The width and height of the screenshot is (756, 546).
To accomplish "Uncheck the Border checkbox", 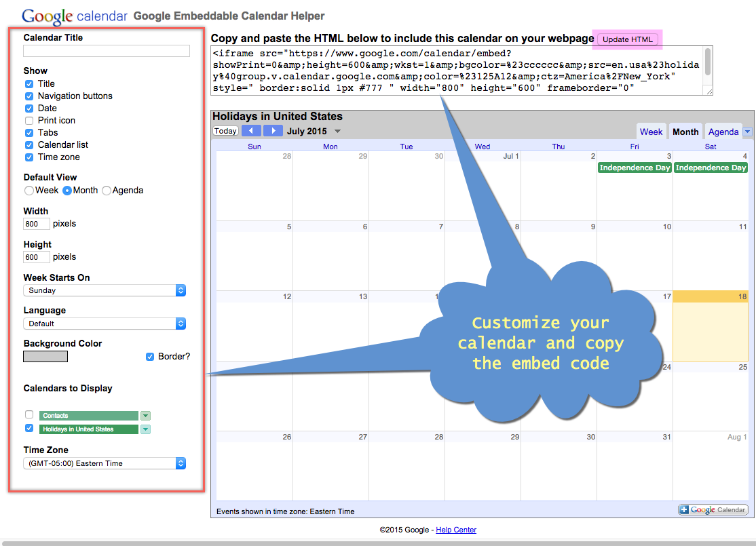I will (x=150, y=357).
